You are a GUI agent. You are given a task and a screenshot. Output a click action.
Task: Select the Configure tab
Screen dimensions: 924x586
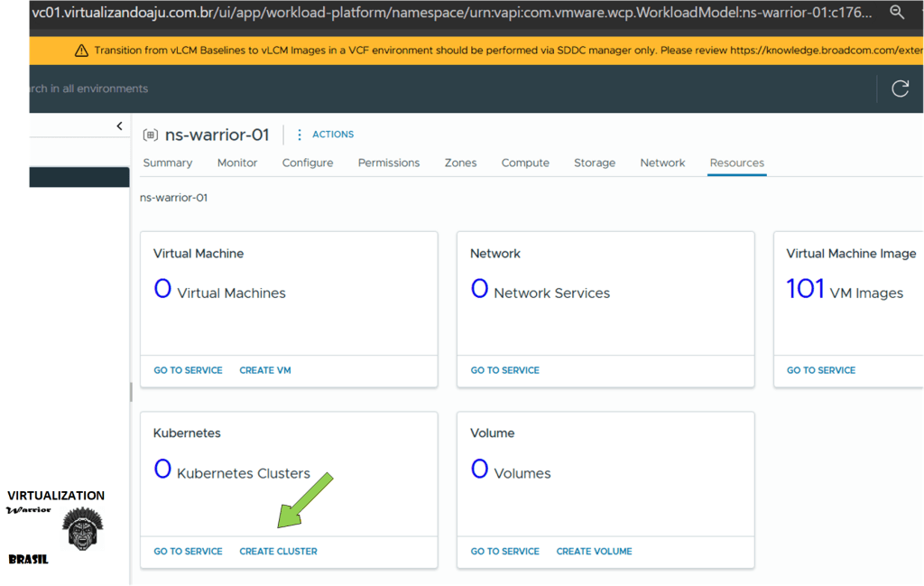tap(308, 163)
